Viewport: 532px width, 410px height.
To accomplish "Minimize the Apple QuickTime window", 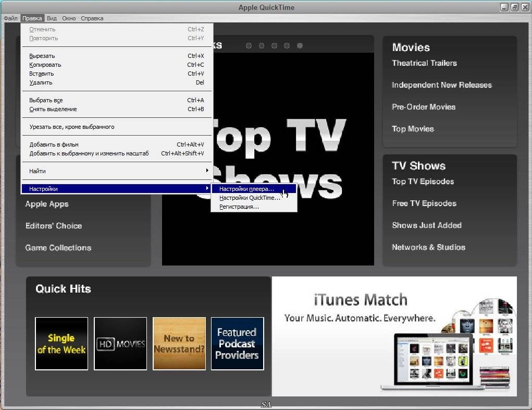I will click(x=504, y=7).
